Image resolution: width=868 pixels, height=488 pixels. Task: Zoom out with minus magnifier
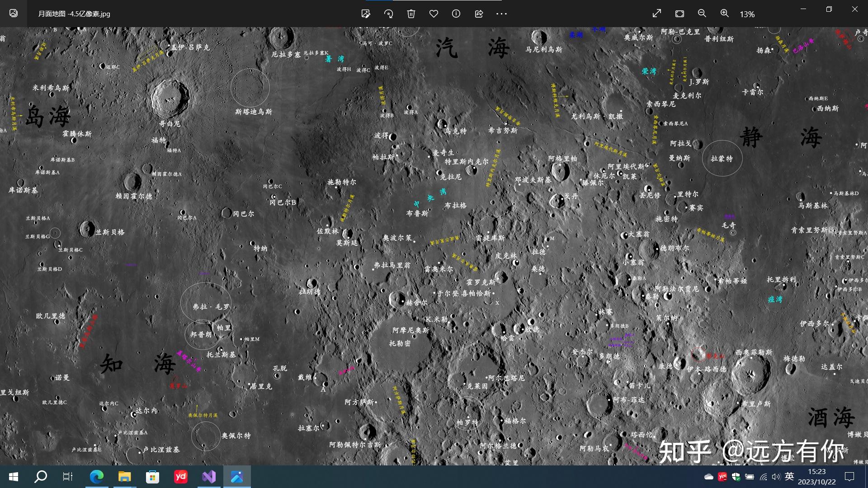pyautogui.click(x=702, y=14)
